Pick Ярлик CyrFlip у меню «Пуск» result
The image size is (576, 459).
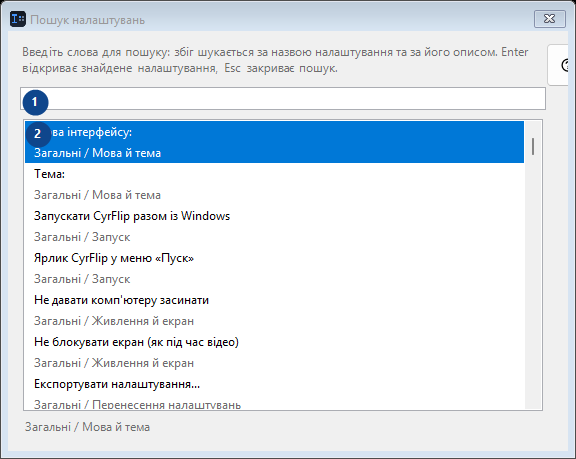tap(274, 268)
